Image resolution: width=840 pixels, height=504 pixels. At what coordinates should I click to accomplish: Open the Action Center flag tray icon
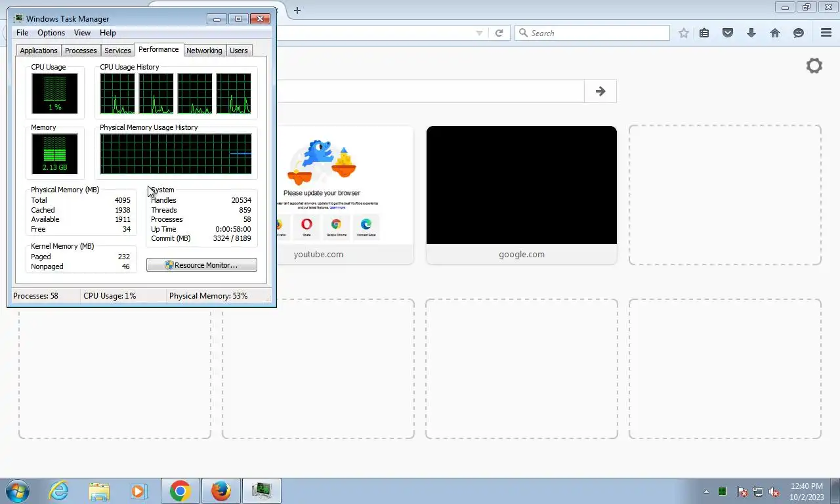(742, 492)
